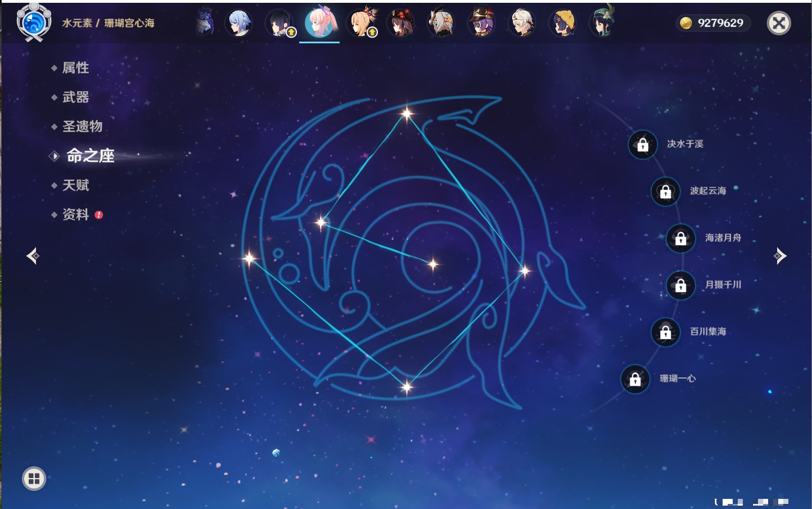Inspect the locked 月摄千川 constellation node
Image resolution: width=812 pixels, height=509 pixels.
click(680, 285)
